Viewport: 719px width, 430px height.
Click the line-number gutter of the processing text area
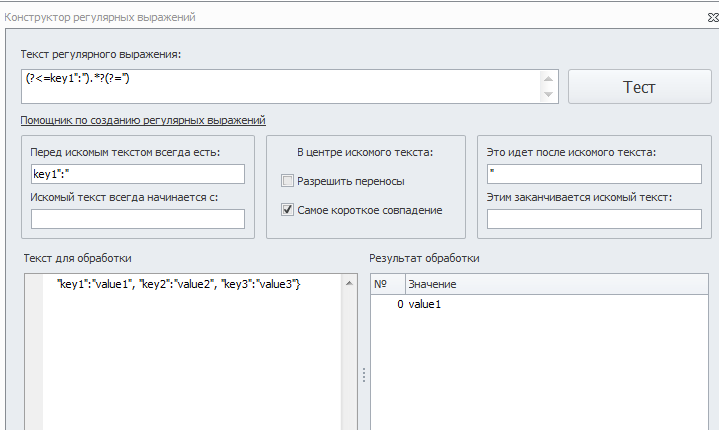[34, 352]
